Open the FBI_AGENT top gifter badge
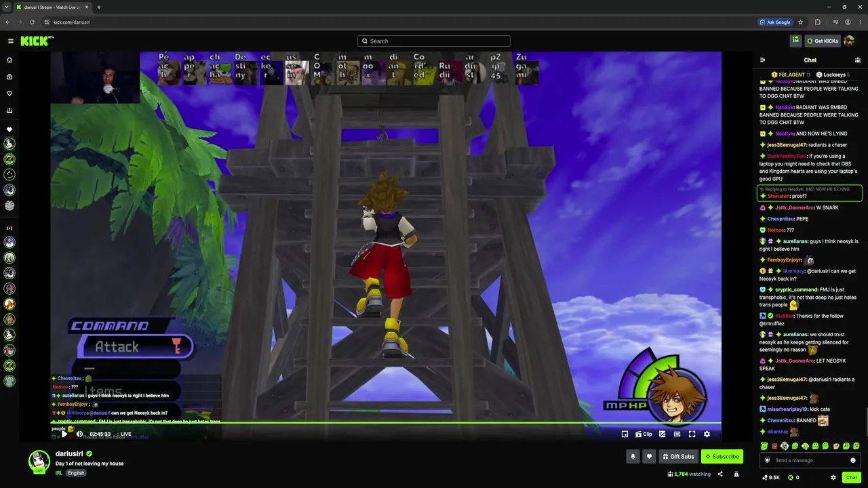Screen dimensions: 868x488 (791, 75)
